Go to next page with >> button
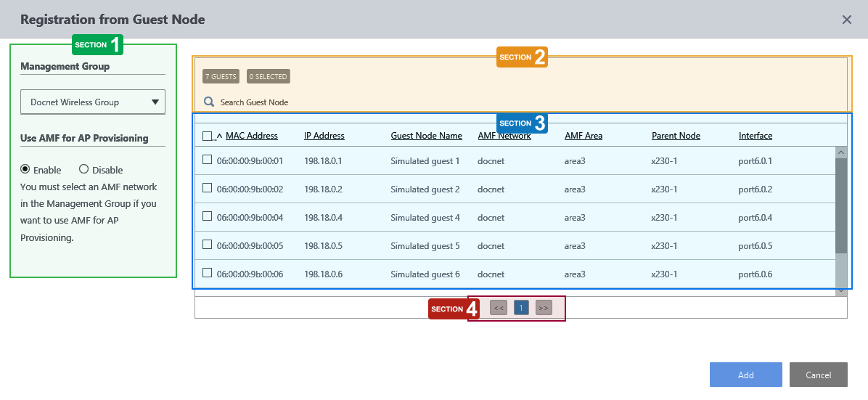 [x=544, y=308]
